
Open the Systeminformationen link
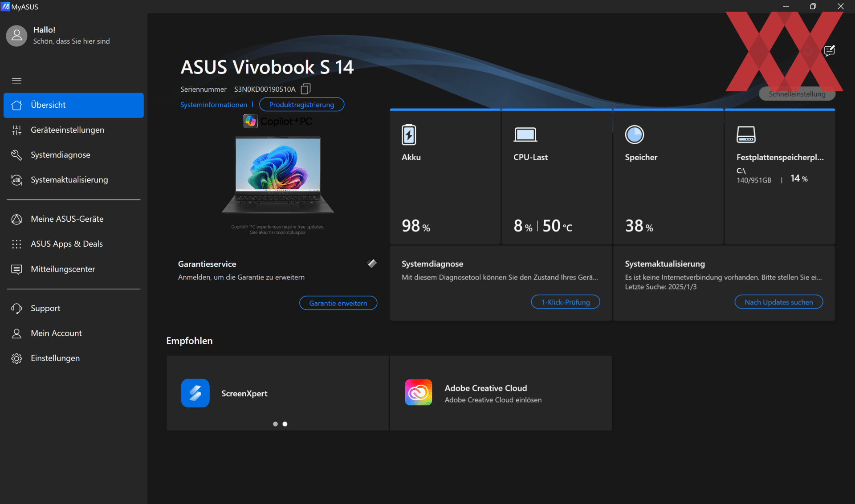pyautogui.click(x=214, y=105)
